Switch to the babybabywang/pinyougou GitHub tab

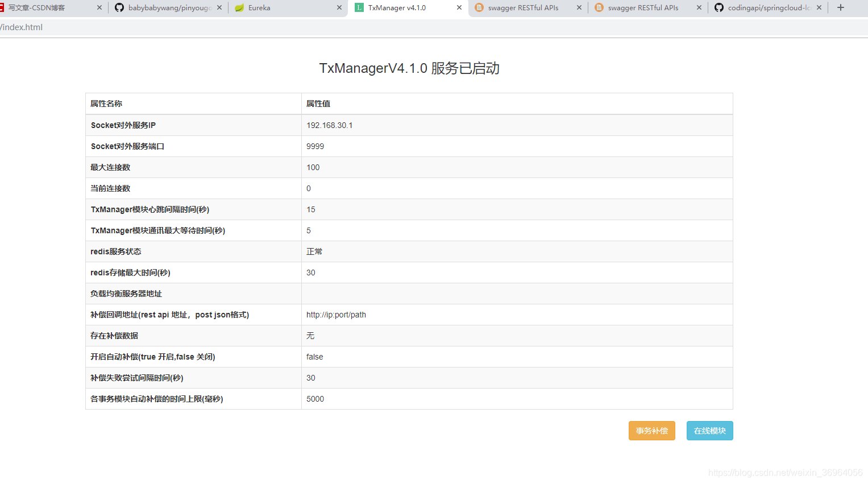(x=169, y=8)
